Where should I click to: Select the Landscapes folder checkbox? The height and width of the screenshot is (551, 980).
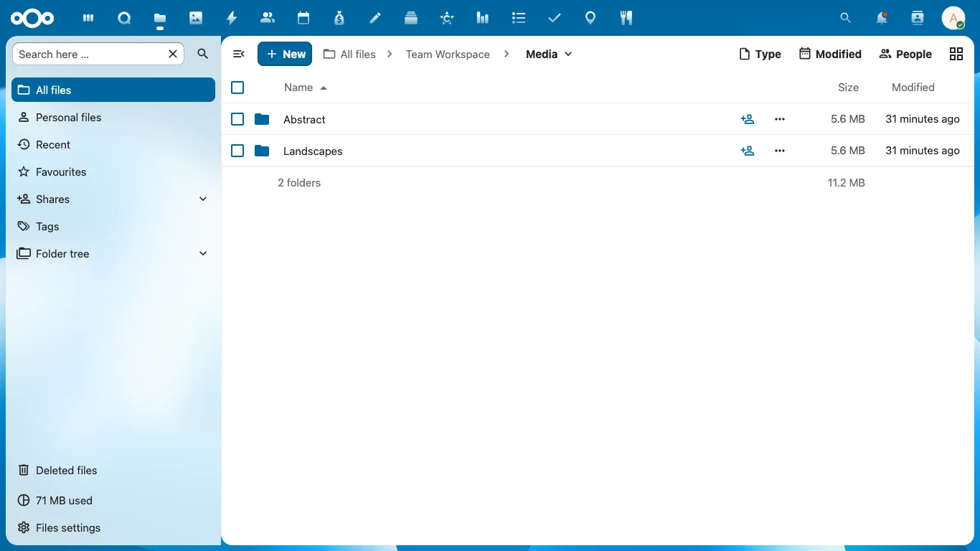(x=237, y=151)
